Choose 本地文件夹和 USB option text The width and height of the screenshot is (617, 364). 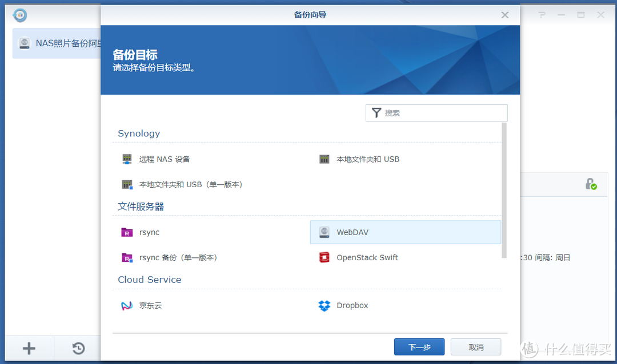(368, 159)
